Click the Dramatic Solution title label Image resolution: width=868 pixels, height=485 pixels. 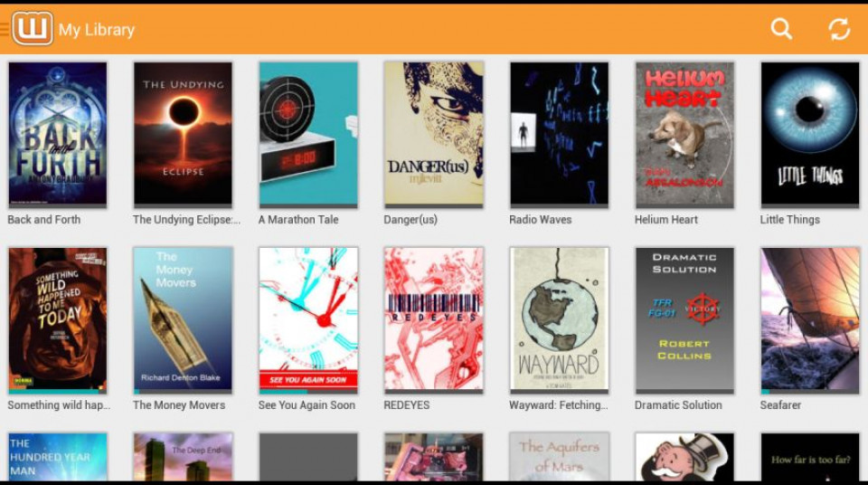tap(678, 405)
